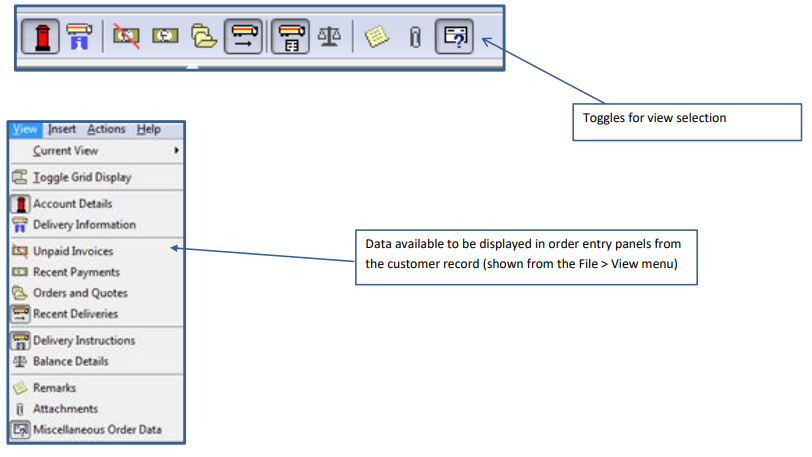The image size is (812, 457).
Task: Open the Insert menu
Action: pos(62,129)
